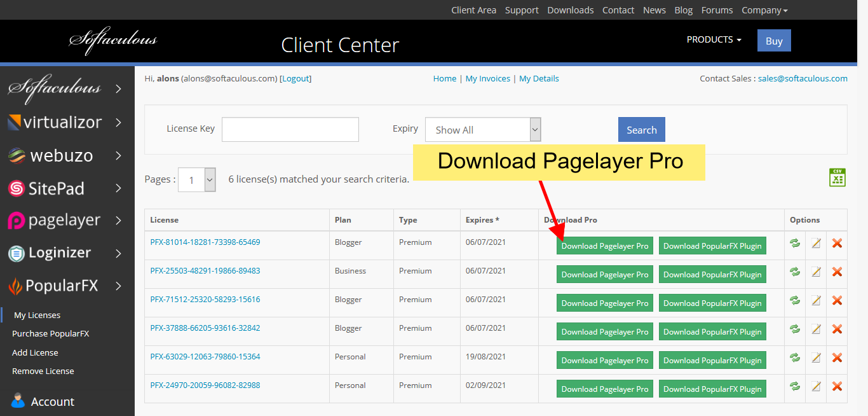Click the blue Search button
This screenshot has height=416, width=868.
(x=642, y=130)
